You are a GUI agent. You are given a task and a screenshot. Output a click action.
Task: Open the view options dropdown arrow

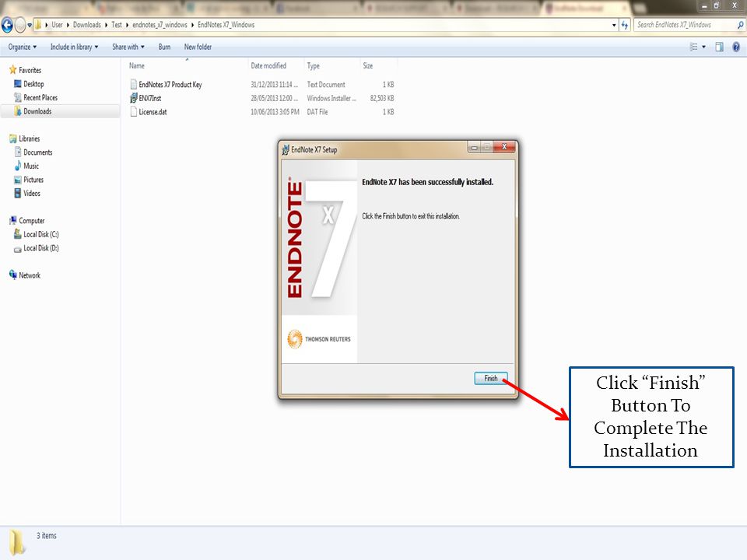coord(703,47)
